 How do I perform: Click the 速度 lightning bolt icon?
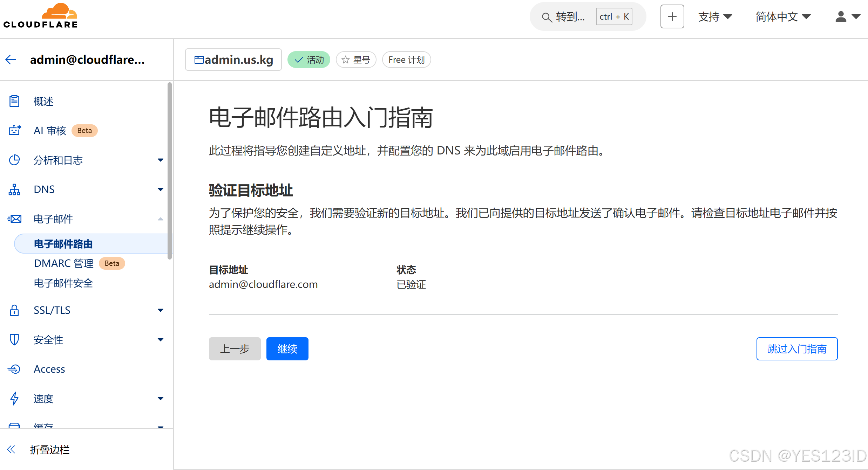pos(14,399)
